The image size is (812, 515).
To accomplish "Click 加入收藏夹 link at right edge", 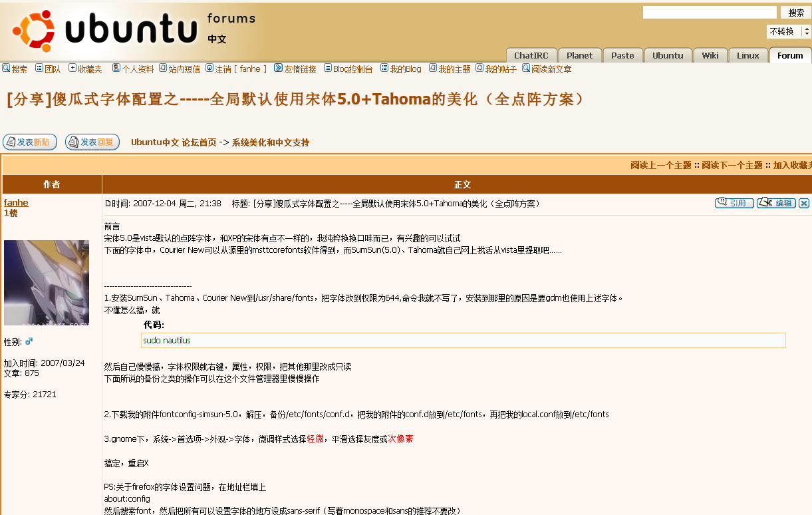I will coord(792,165).
